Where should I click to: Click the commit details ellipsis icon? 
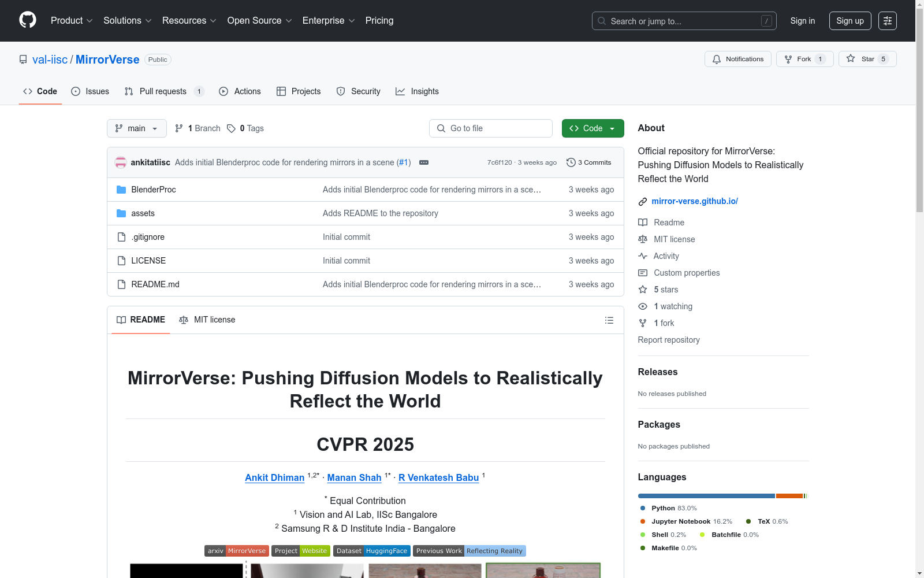coord(424,162)
